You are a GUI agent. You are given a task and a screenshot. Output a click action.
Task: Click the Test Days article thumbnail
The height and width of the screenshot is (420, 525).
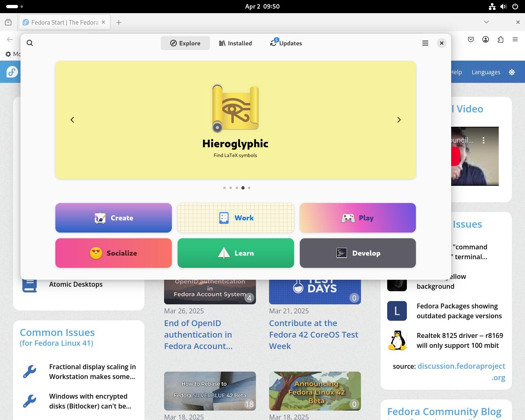tap(315, 292)
